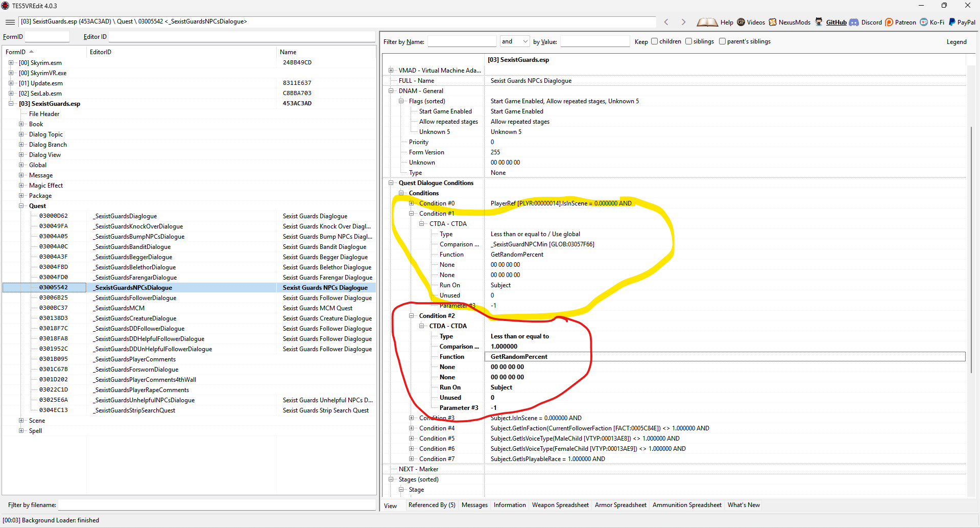Click the PayPal icon
The image size is (980, 528).
click(x=952, y=22)
